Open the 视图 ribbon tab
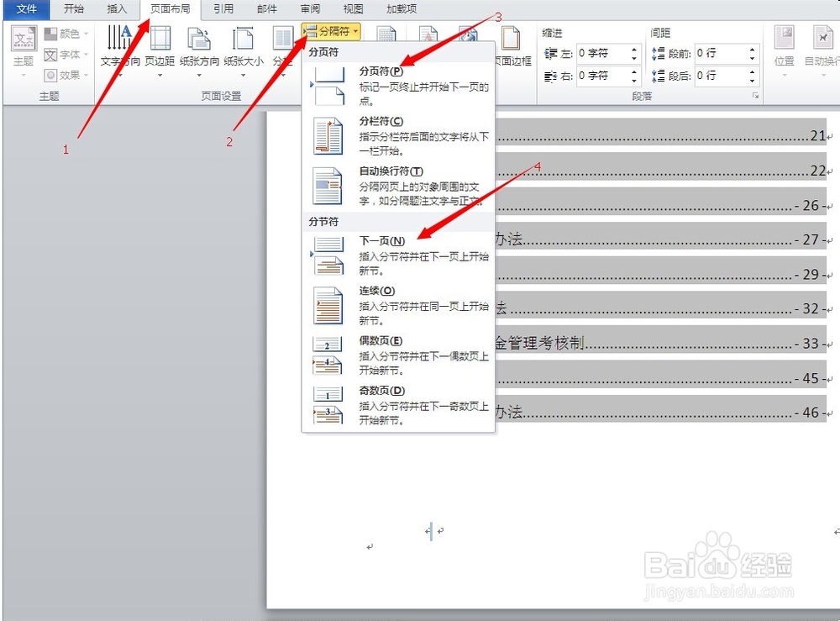This screenshot has width=840, height=621. 352,9
